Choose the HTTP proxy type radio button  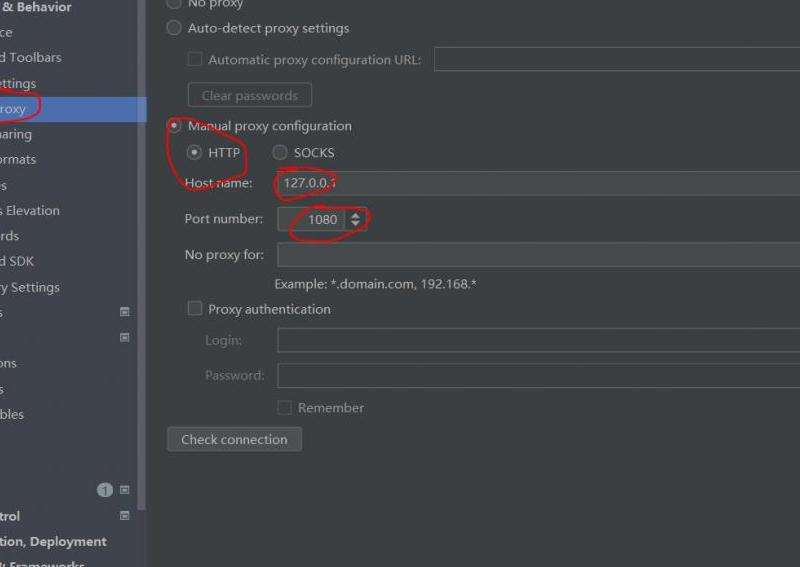pos(194,153)
